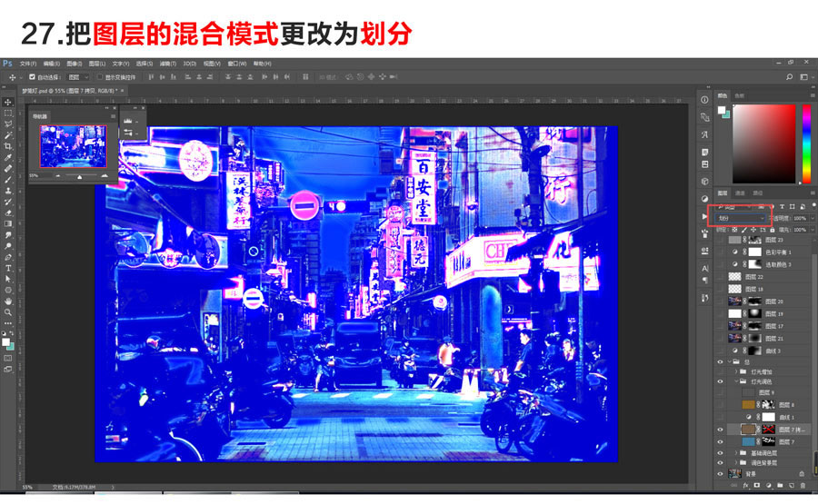This screenshot has width=818, height=504.
Task: Create new adjustment layer icon
Action: click(x=768, y=485)
